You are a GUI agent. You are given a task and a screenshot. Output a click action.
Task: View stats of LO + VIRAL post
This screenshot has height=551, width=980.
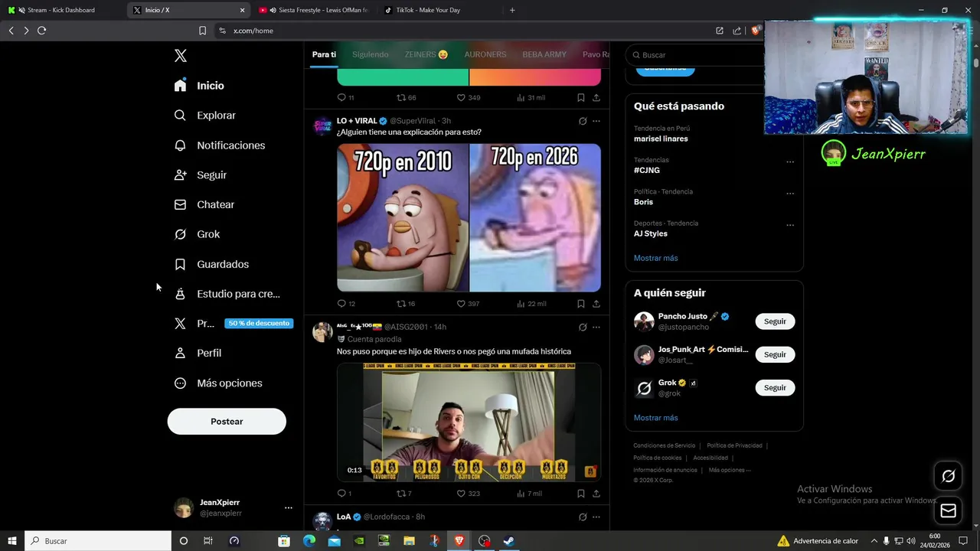pos(531,304)
